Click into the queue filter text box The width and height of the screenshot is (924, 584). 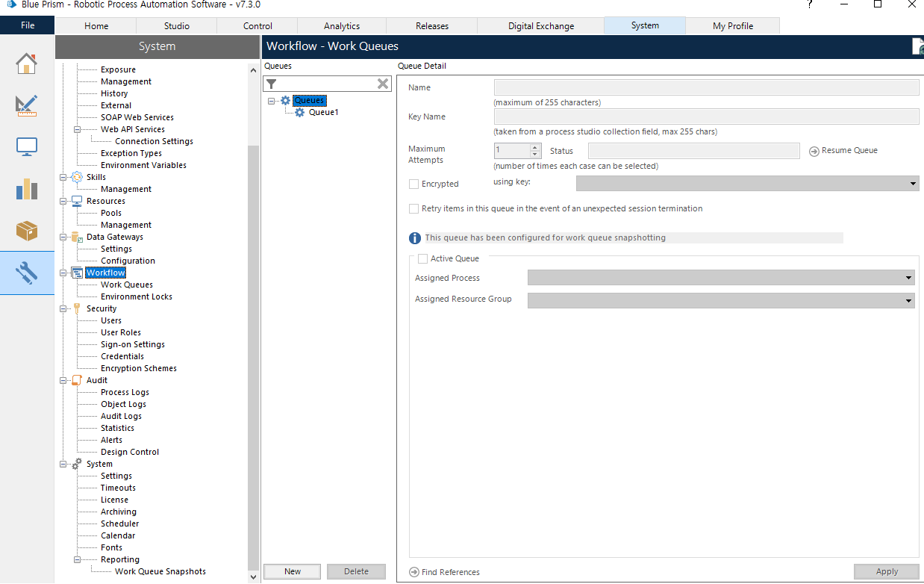[325, 84]
